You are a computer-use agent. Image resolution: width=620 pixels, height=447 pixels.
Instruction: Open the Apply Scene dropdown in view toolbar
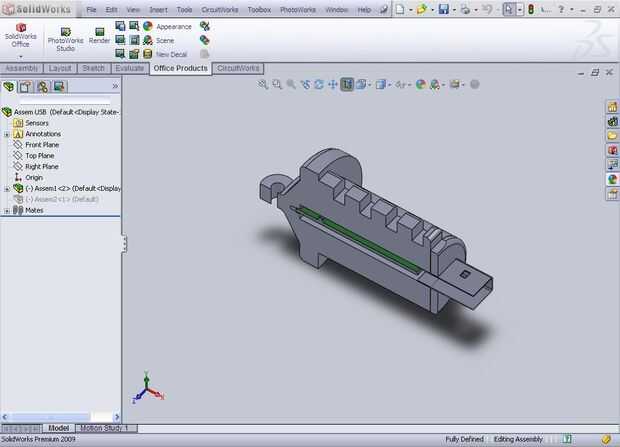click(x=444, y=85)
